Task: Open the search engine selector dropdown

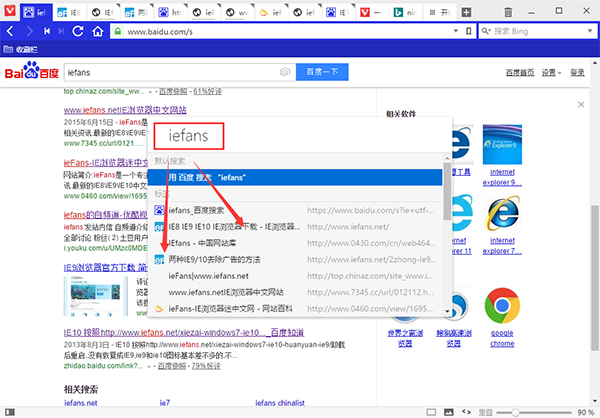Action: coord(486,31)
